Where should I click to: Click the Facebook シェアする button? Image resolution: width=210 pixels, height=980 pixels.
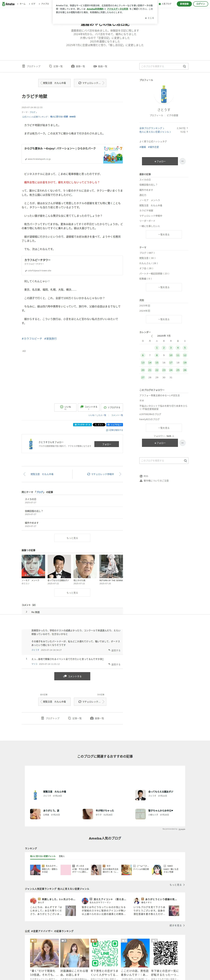pyautogui.click(x=114, y=425)
